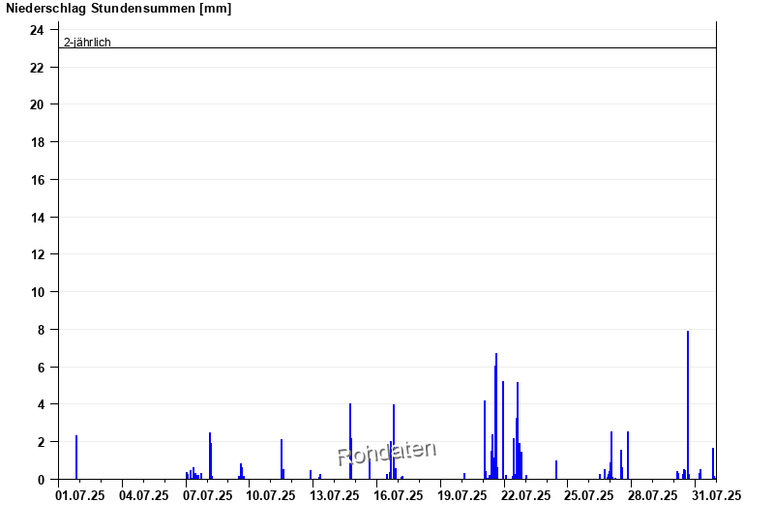Click the '2-jährlich' threshold line label
The width and height of the screenshot is (774, 532).
pyautogui.click(x=87, y=43)
